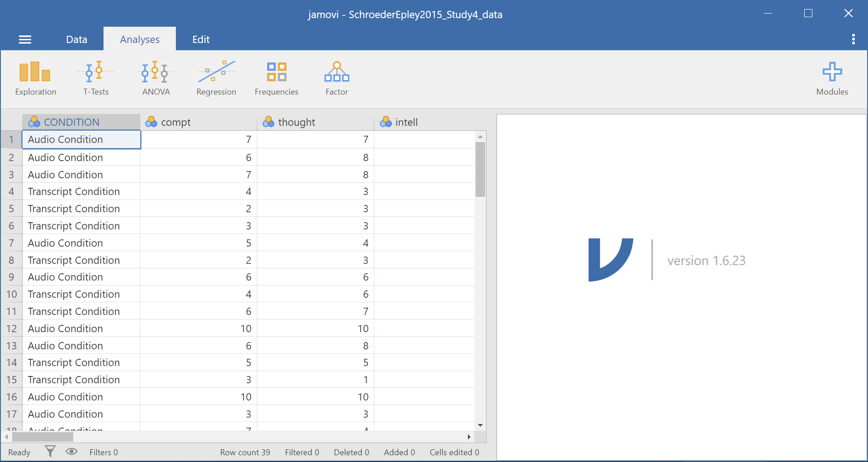Screen dimensions: 868x462
Task: Click the filter funnel icon in status bar
Action: click(x=50, y=452)
